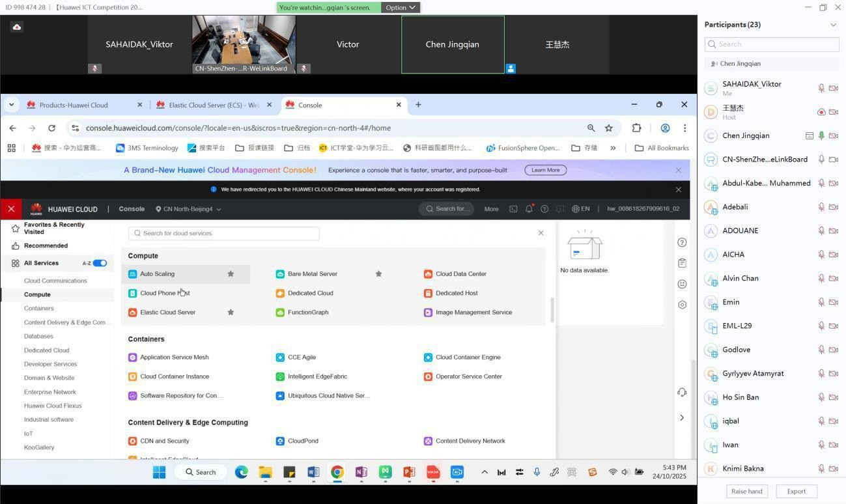This screenshot has width=846, height=504.
Task: Unfavorite Elastic Cloud Server star
Action: [231, 313]
